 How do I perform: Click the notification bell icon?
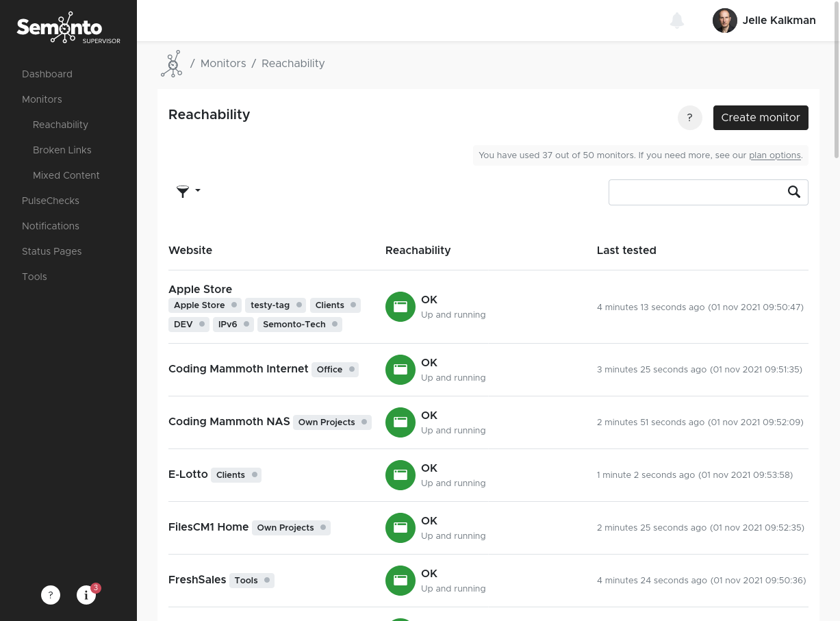[677, 21]
